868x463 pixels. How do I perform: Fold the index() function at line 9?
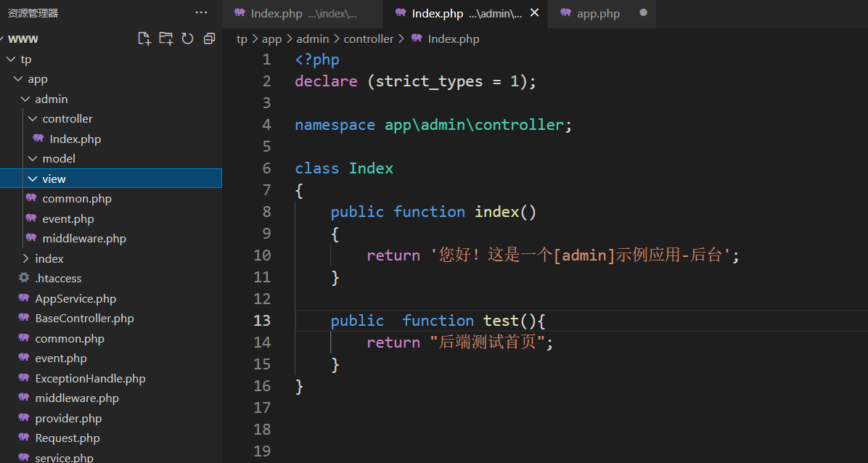click(284, 234)
